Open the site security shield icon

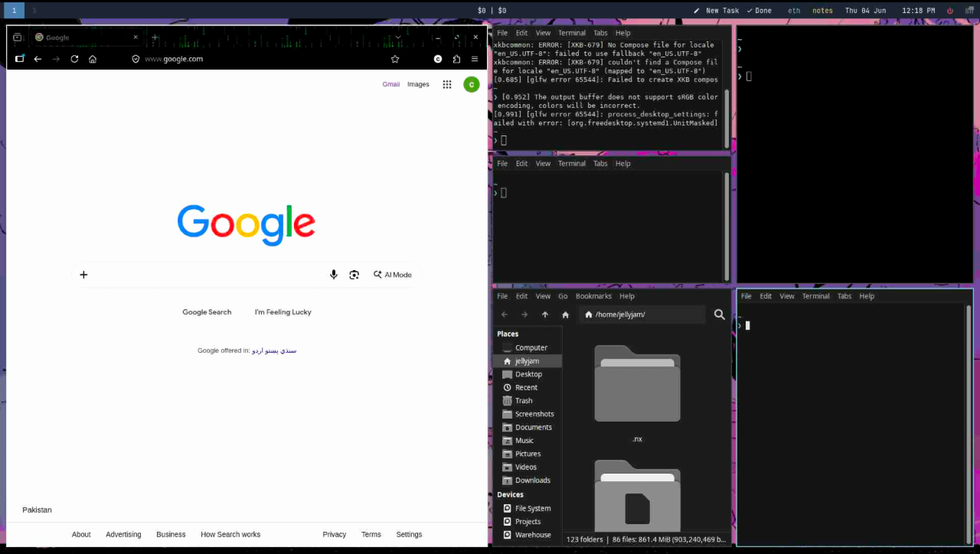(x=136, y=59)
